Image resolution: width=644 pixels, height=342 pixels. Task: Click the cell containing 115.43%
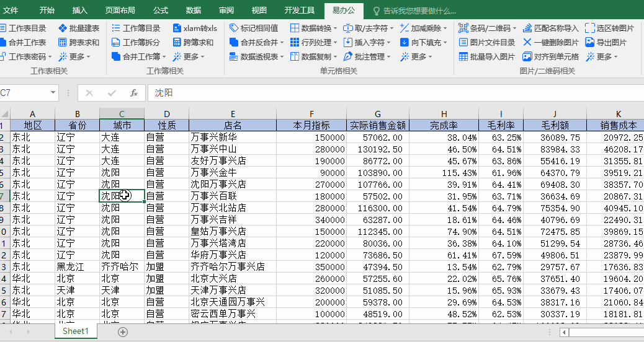click(x=444, y=172)
